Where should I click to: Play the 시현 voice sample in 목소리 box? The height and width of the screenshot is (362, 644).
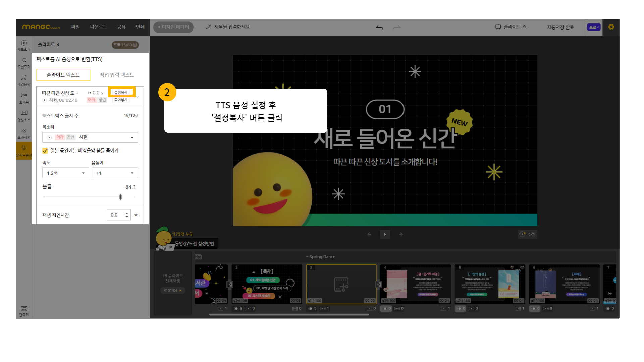(x=49, y=137)
